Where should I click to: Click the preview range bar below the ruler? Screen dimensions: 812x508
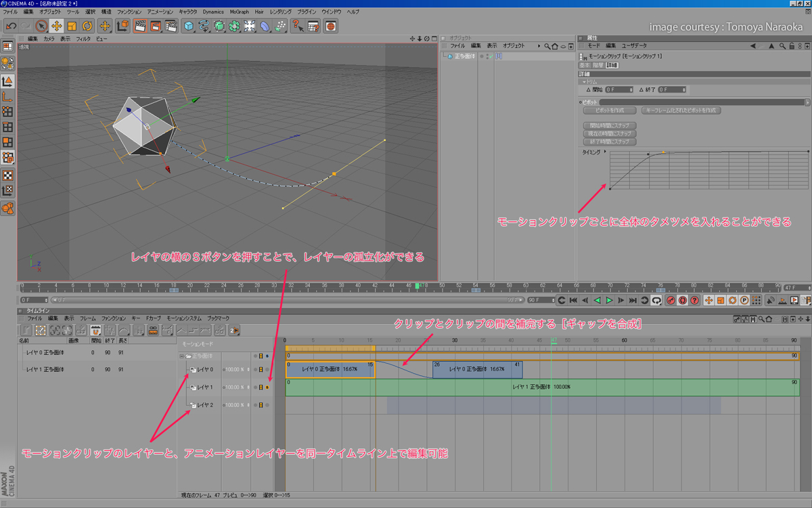pos(289,299)
